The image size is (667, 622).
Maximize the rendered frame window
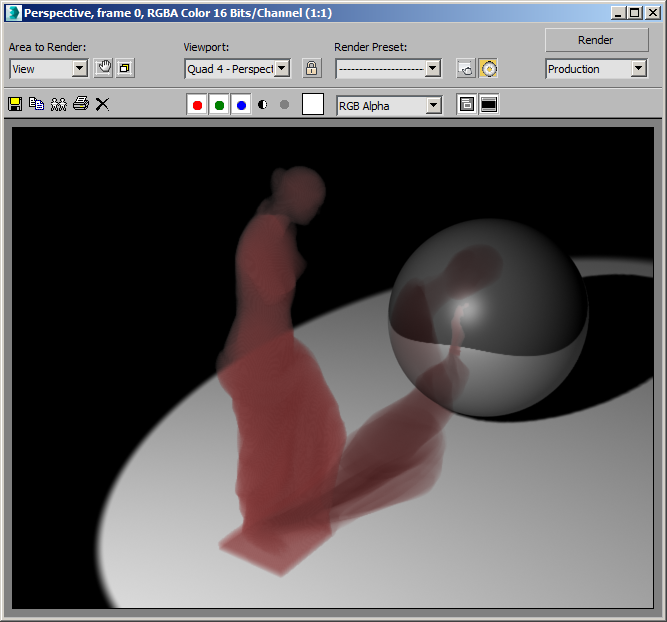[634, 13]
